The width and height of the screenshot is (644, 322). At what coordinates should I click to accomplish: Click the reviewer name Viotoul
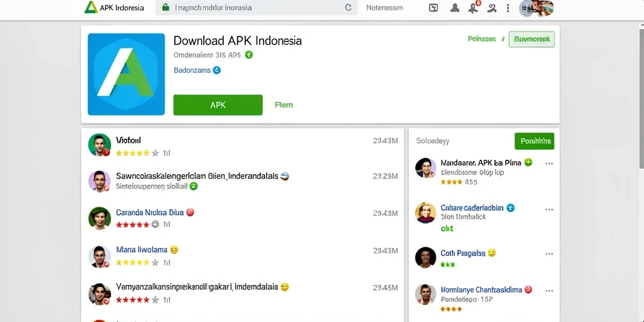pyautogui.click(x=128, y=140)
